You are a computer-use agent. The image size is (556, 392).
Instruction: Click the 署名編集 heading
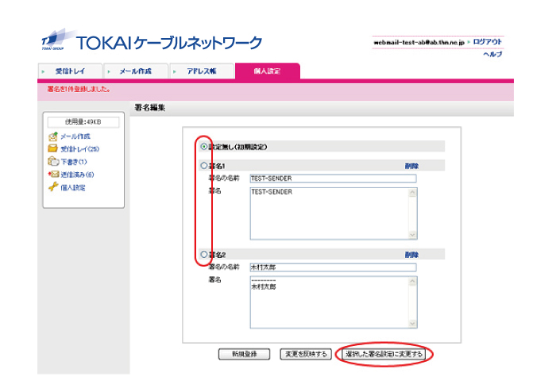coord(150,107)
